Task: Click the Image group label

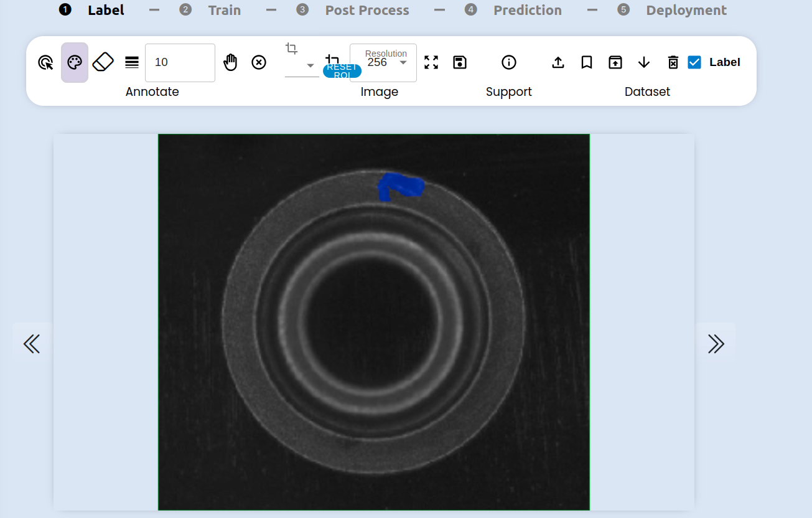Action: pyautogui.click(x=380, y=92)
